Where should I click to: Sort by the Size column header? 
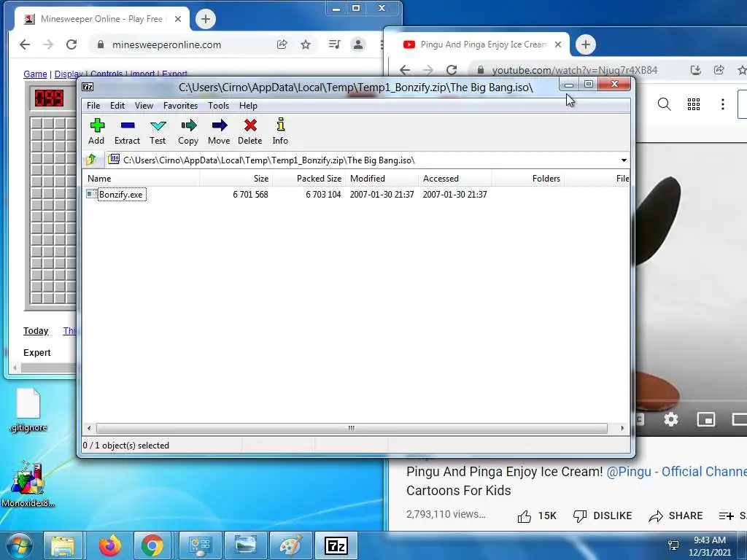tap(236, 179)
